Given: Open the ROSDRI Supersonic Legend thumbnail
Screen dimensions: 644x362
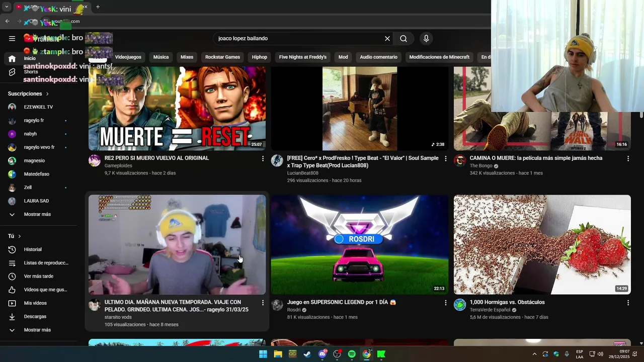Looking at the screenshot, I should pyautogui.click(x=360, y=244).
